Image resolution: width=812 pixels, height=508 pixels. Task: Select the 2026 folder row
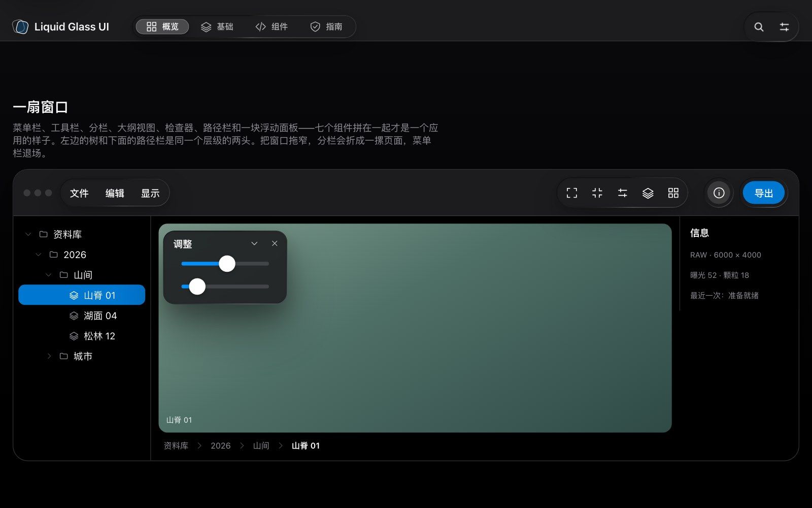[82, 255]
